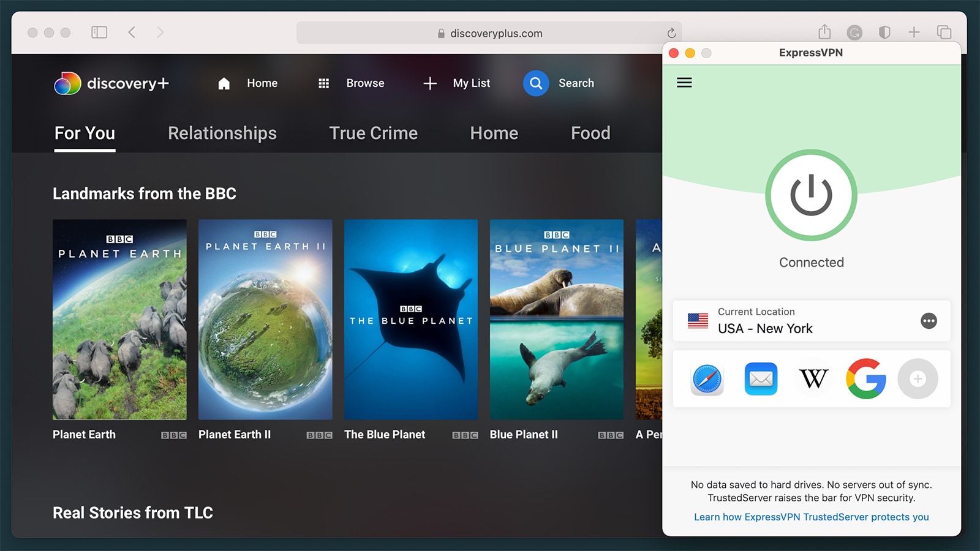The height and width of the screenshot is (551, 980).
Task: Open Learn how ExpressVPN TrustedServer protects you
Action: coord(812,517)
